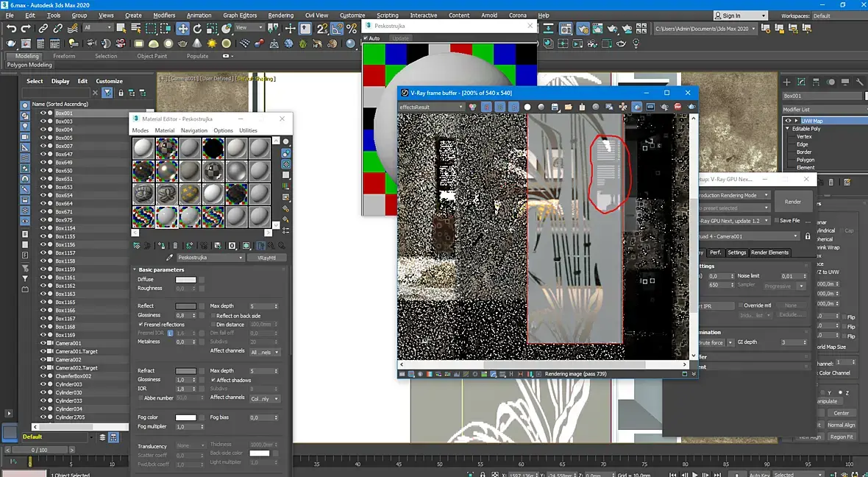Click the Link objects chain icon
This screenshot has width=868, height=477.
(x=43, y=28)
